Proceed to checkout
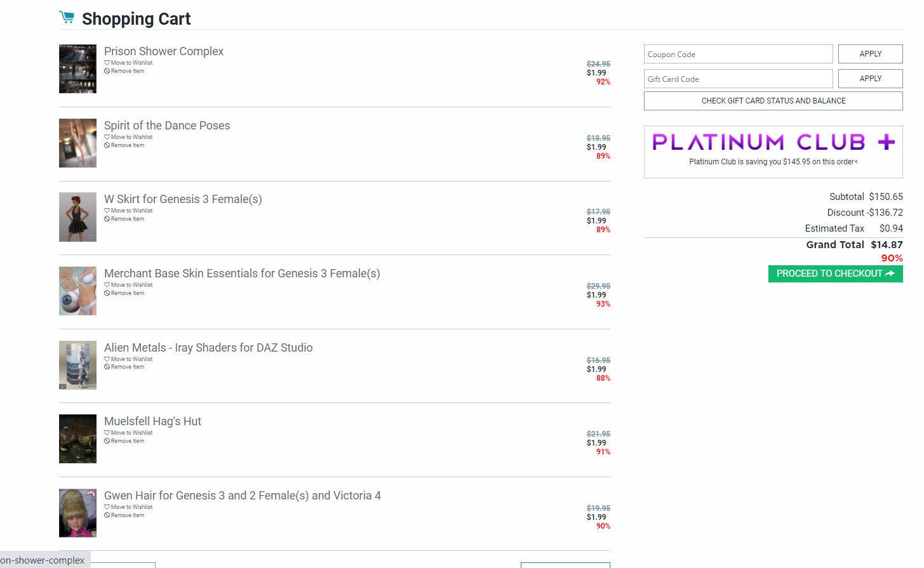924x568 pixels. 835,274
